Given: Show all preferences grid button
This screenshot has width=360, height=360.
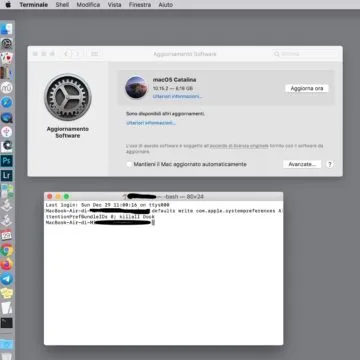Looking at the screenshot, I should (x=95, y=54).
